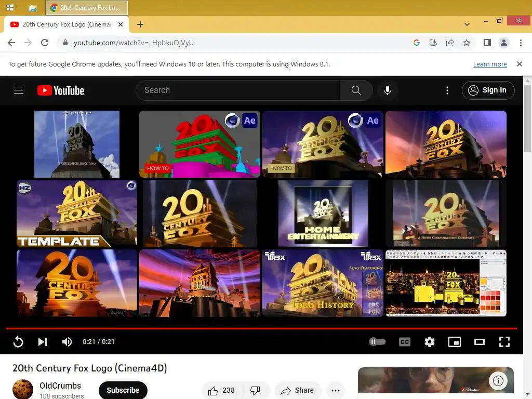
Task: Go back in Chrome
Action: (x=11, y=43)
